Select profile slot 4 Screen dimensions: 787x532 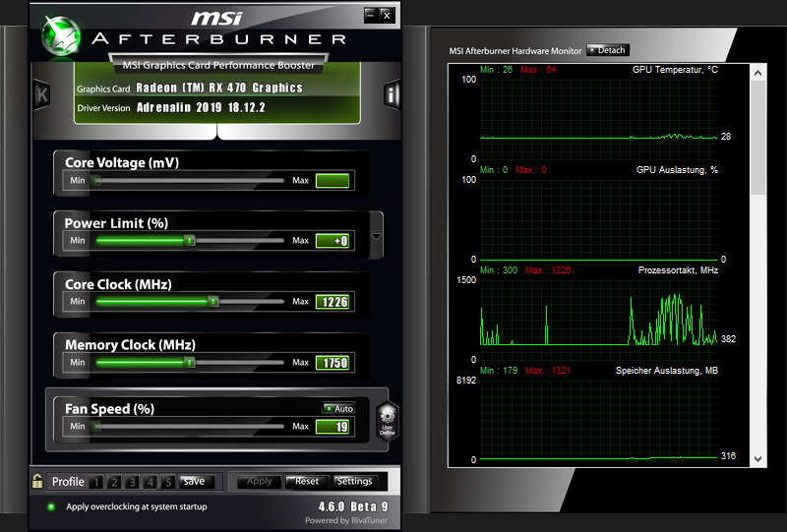click(151, 482)
